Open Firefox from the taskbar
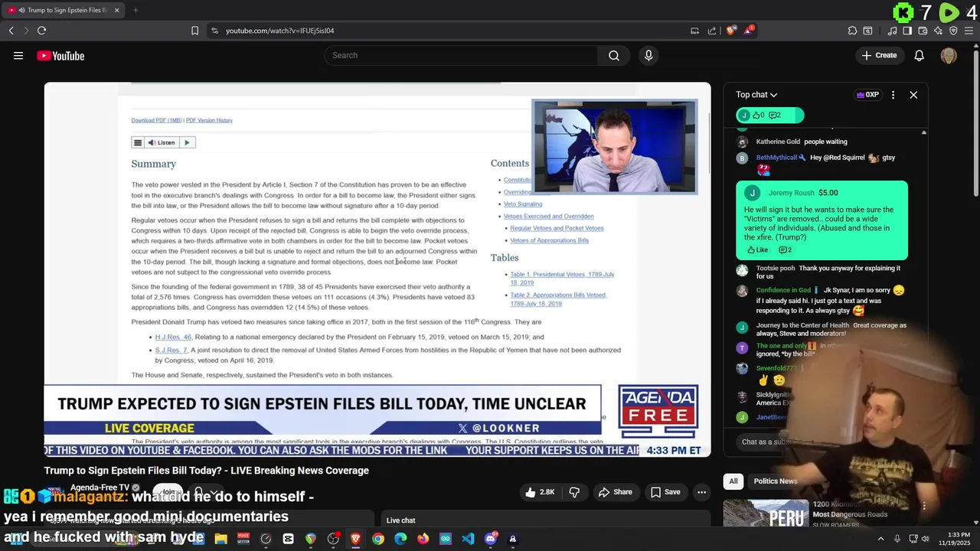This screenshot has height=551, width=980. 423,539
